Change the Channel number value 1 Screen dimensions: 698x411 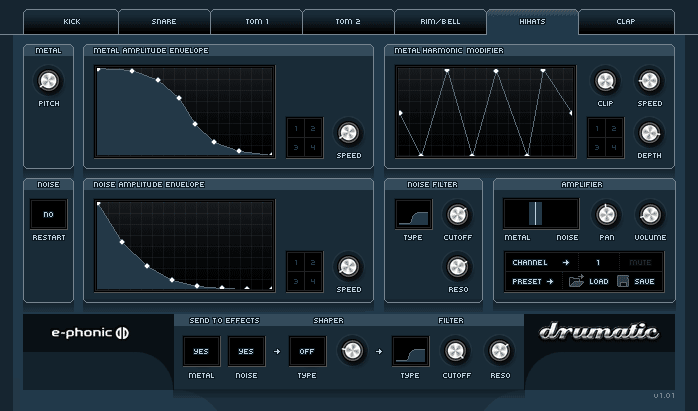598,262
